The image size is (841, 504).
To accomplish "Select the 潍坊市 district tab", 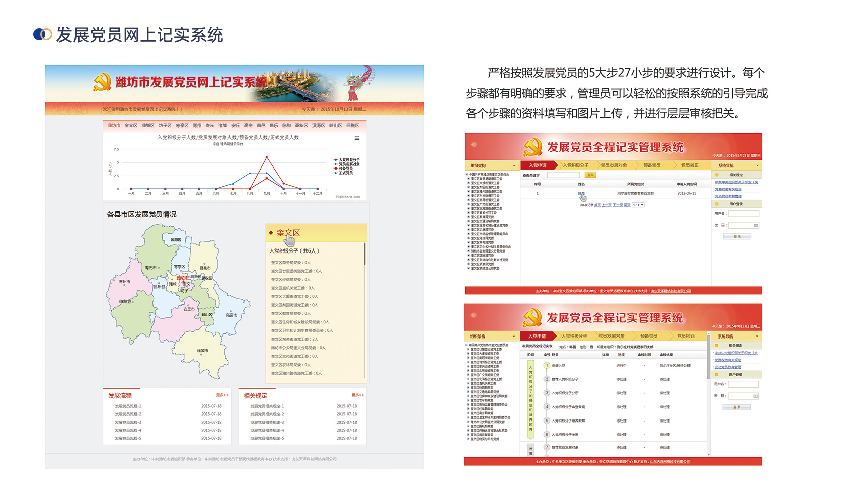I will click(114, 126).
